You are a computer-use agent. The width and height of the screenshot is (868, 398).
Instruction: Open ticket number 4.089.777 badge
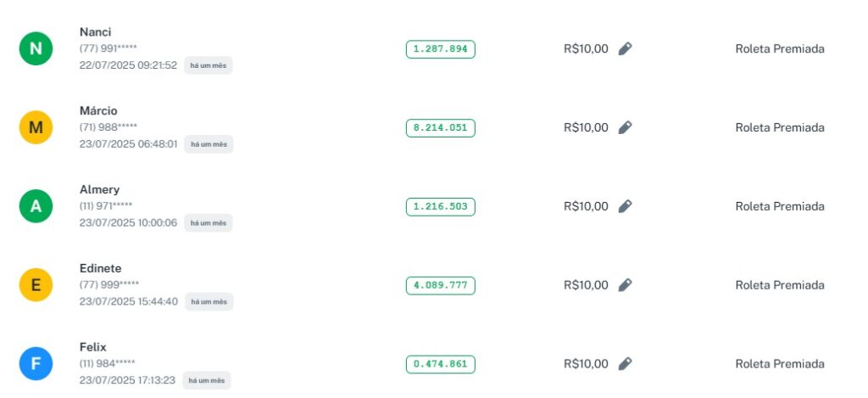[x=440, y=285]
